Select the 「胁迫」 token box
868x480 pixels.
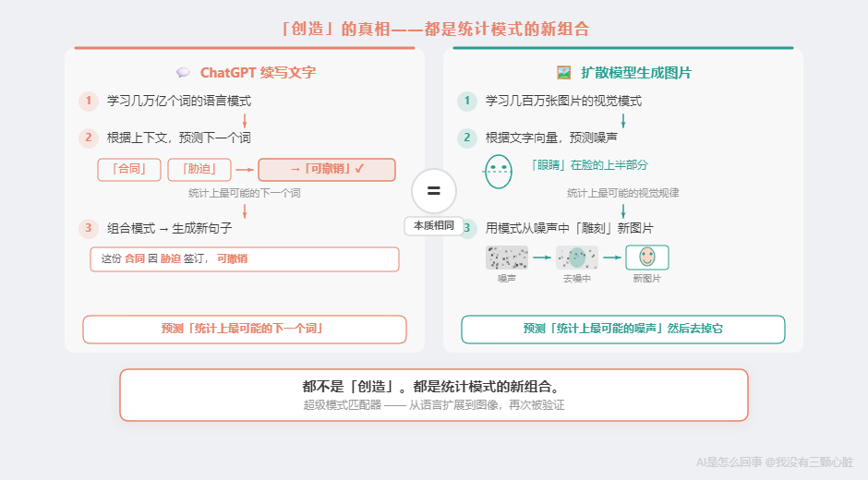[x=198, y=169]
